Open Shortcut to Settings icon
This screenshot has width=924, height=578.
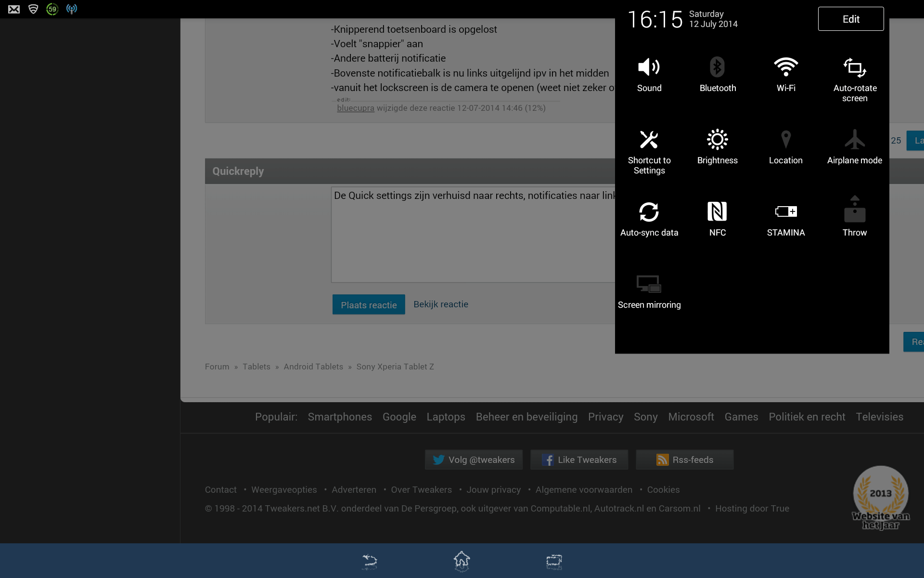649,149
